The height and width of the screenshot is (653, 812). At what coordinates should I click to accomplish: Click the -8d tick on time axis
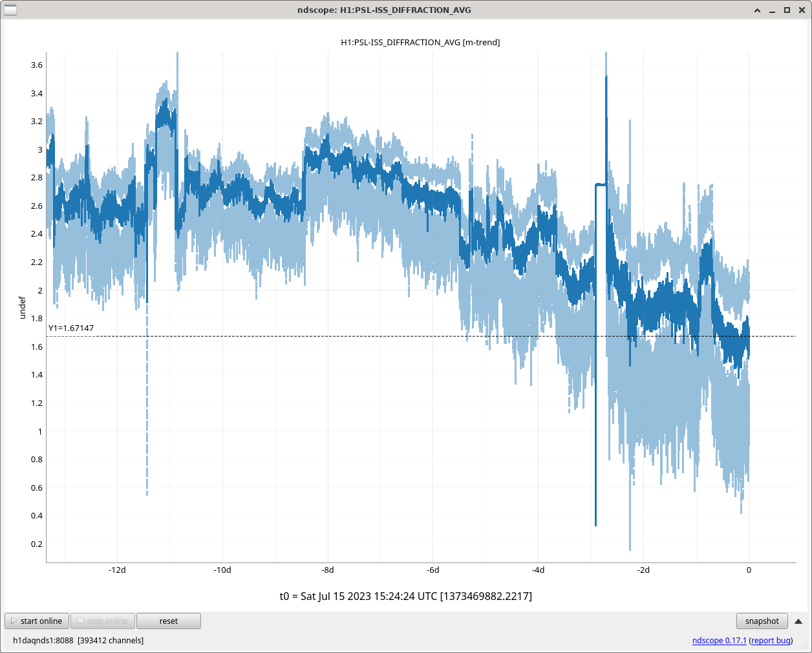[x=328, y=570]
